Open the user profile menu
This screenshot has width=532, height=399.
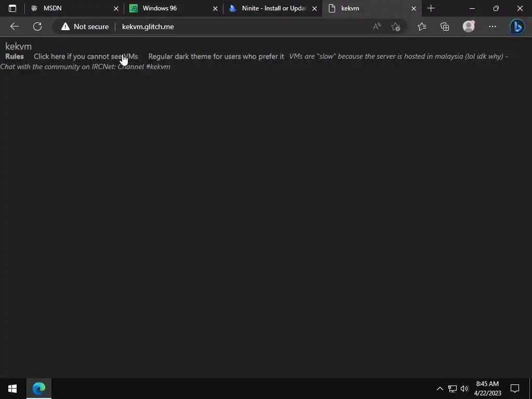469,26
